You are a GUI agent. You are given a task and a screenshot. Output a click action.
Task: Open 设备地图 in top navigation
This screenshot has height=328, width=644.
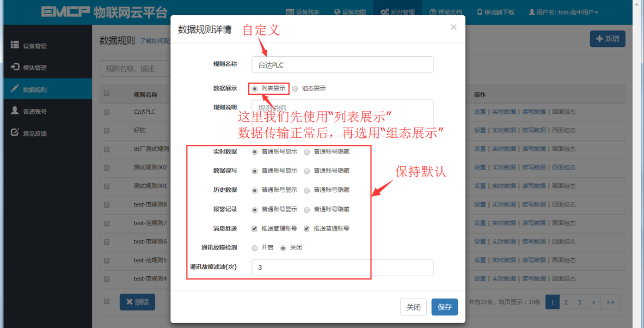[x=349, y=13]
